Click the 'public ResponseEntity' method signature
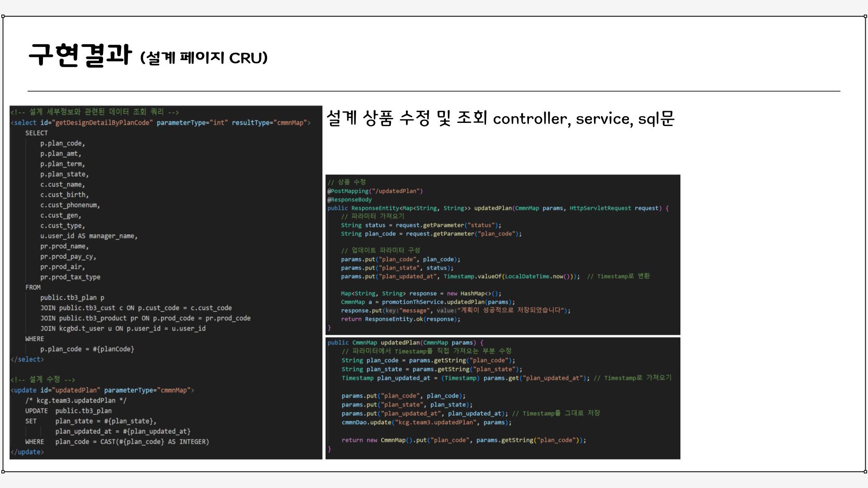Screen dimensions: 868x488 click(498, 208)
